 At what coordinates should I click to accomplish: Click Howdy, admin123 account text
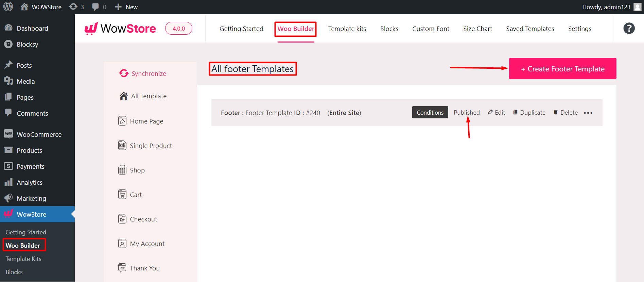[x=606, y=7]
